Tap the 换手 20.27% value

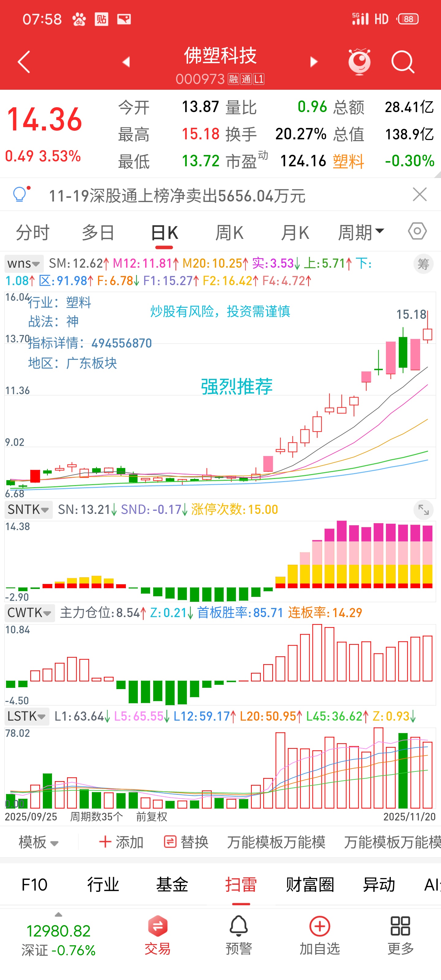(x=276, y=134)
